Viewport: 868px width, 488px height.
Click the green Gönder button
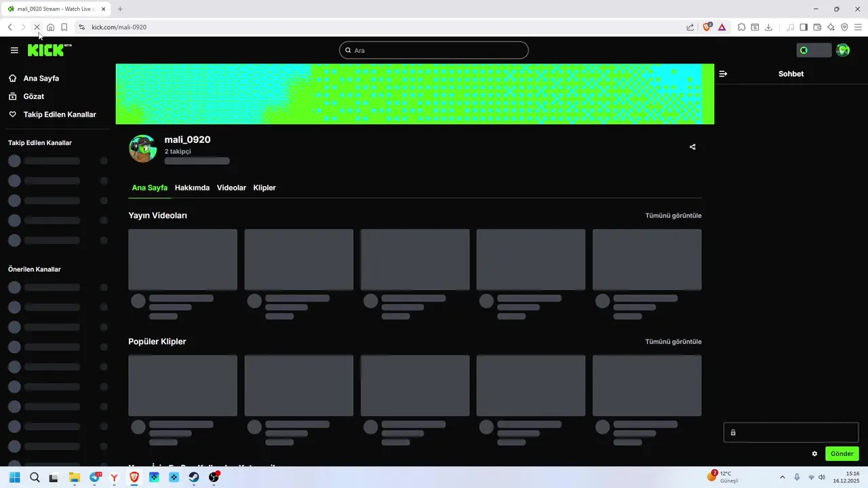(842, 454)
